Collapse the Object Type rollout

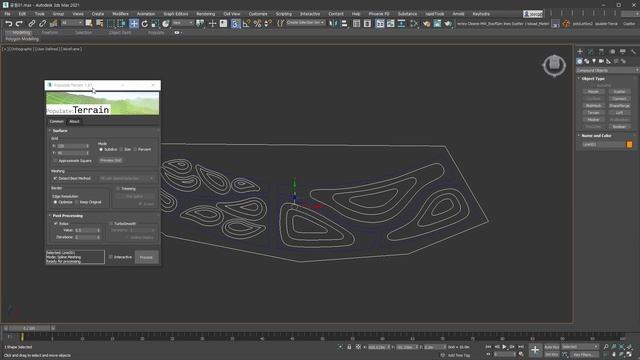point(593,78)
